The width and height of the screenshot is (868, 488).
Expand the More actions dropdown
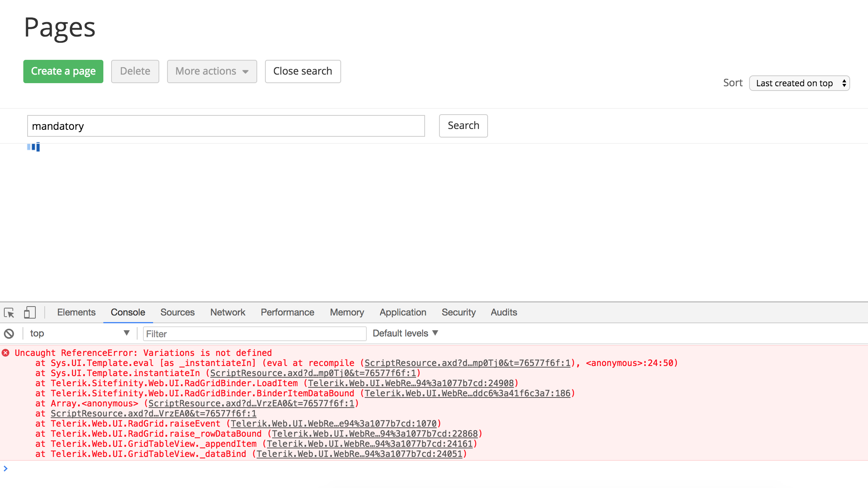pos(212,71)
